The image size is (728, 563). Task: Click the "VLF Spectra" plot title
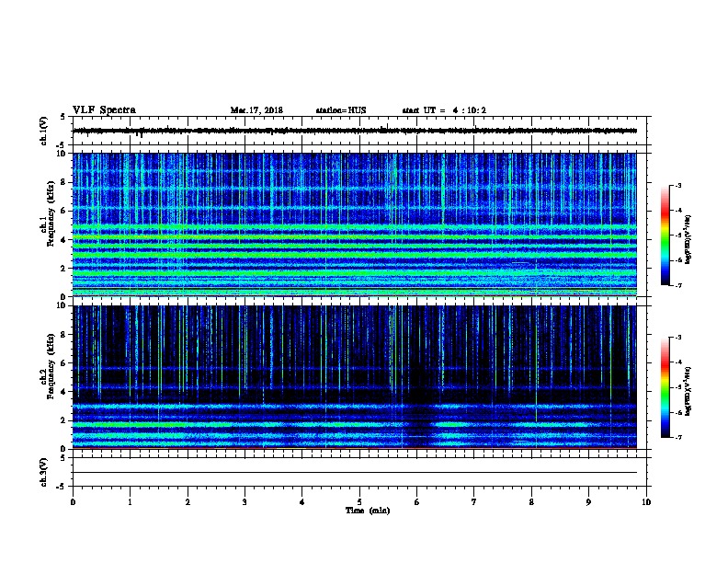[x=104, y=110]
